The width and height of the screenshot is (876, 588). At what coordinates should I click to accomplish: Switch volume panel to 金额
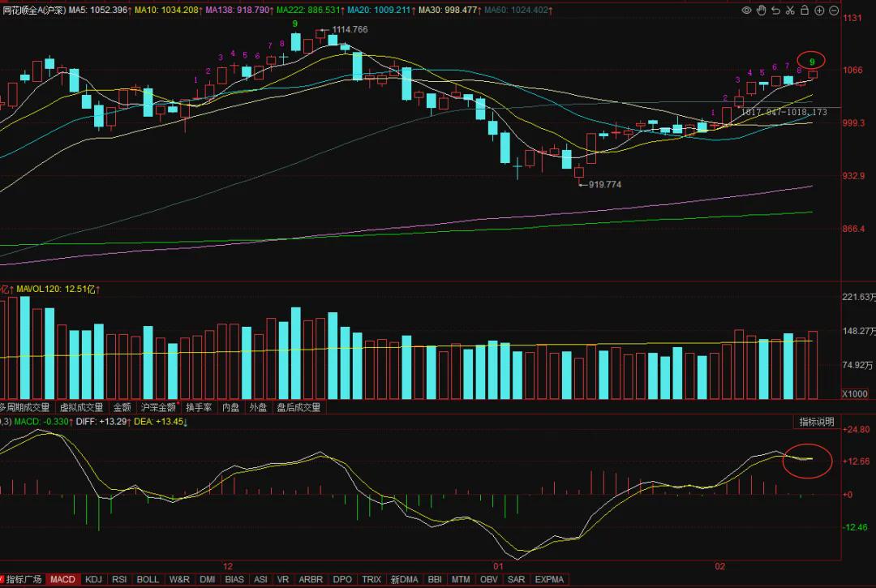[122, 408]
